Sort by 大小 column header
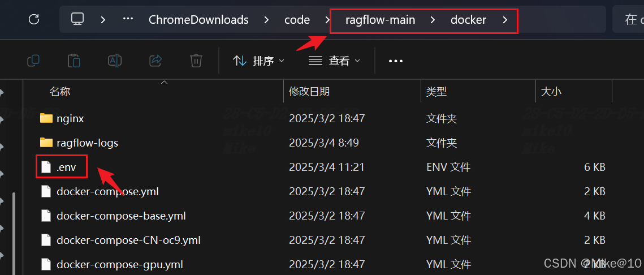 [x=551, y=91]
